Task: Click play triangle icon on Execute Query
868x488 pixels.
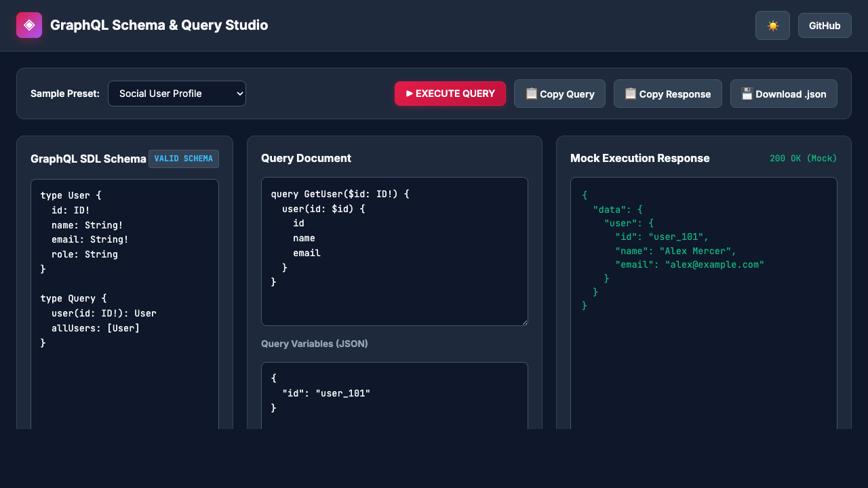Action: click(x=410, y=94)
